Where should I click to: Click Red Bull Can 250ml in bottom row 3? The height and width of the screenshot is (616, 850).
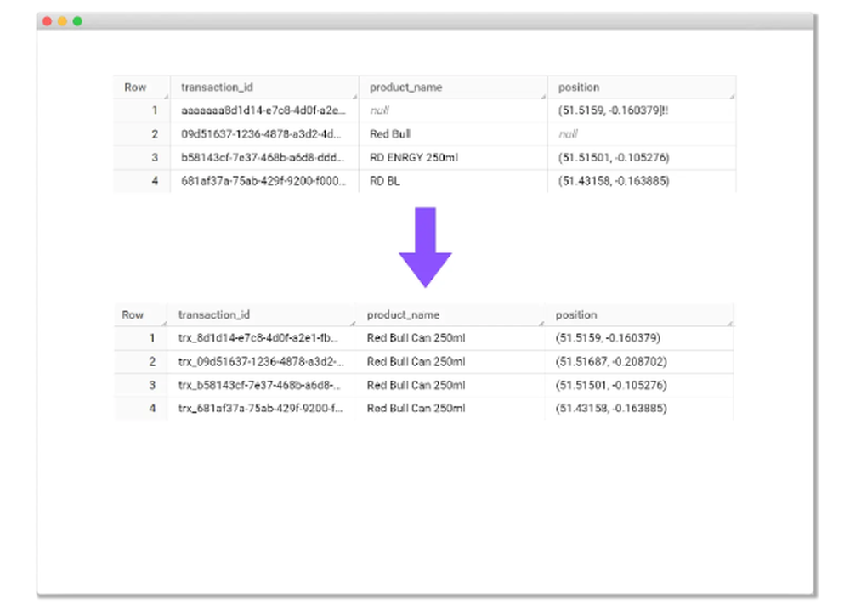pyautogui.click(x=416, y=385)
